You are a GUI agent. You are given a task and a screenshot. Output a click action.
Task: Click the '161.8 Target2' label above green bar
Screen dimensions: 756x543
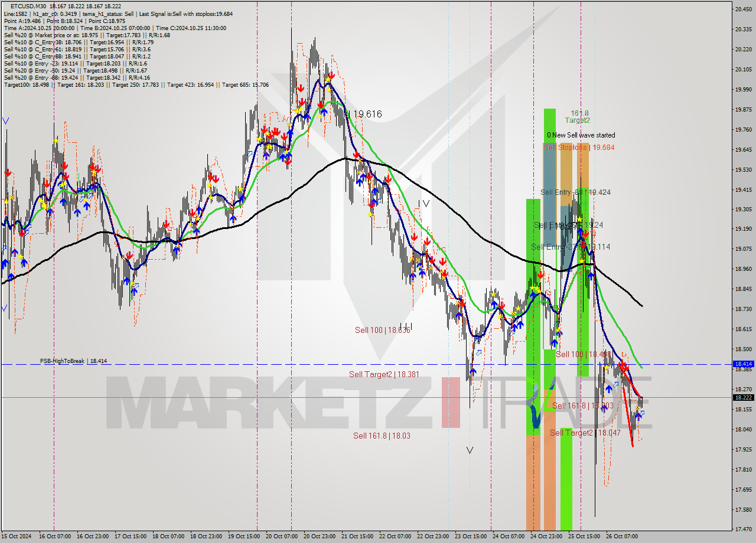click(x=578, y=116)
